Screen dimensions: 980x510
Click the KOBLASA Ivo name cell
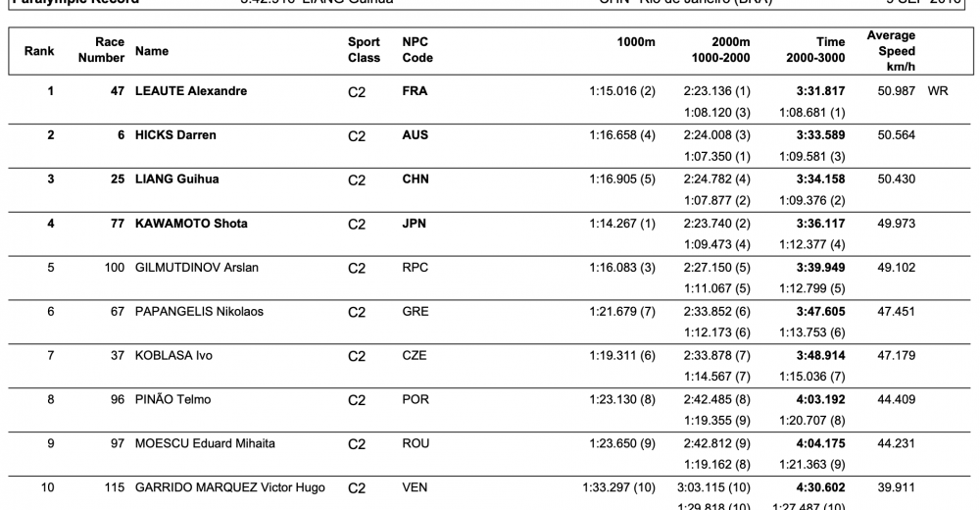(x=173, y=355)
